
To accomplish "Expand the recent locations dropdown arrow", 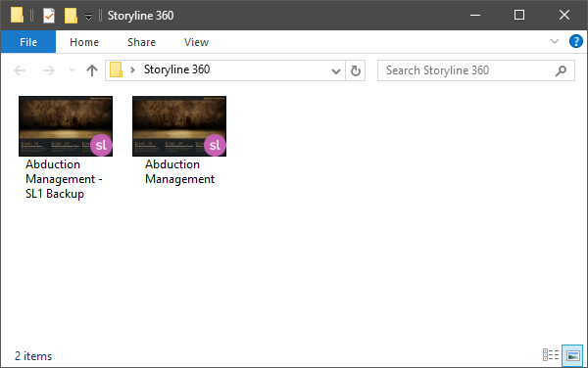I will [72, 70].
